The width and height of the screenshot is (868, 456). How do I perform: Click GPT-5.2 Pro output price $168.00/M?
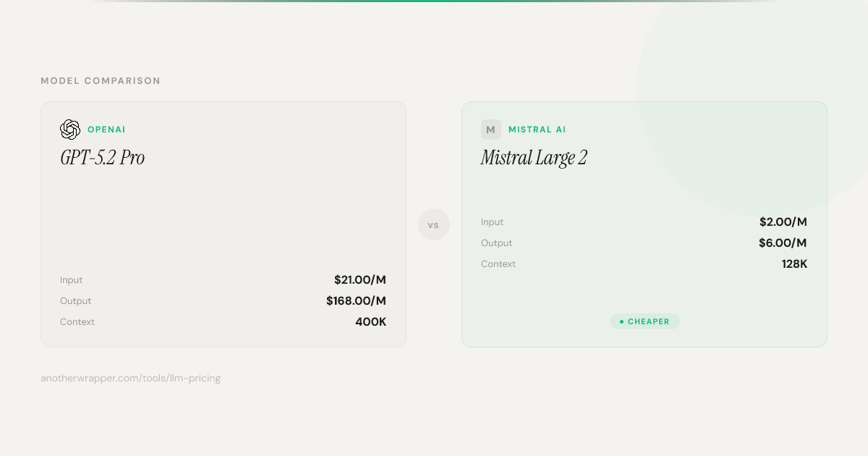(x=357, y=300)
